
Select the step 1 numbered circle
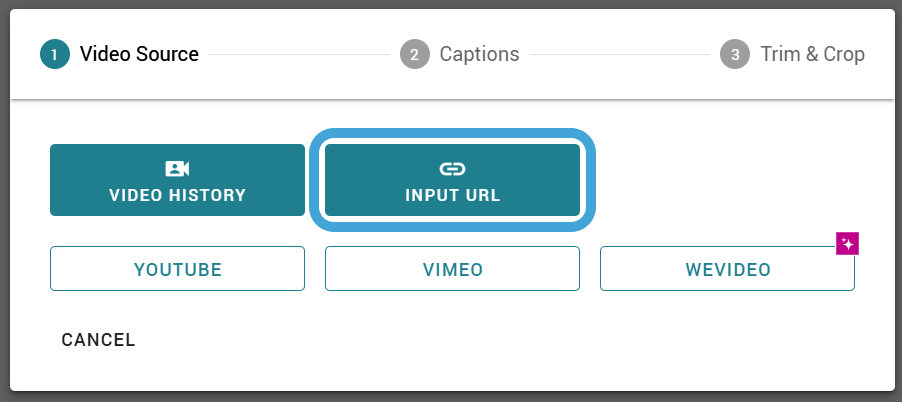[x=55, y=54]
